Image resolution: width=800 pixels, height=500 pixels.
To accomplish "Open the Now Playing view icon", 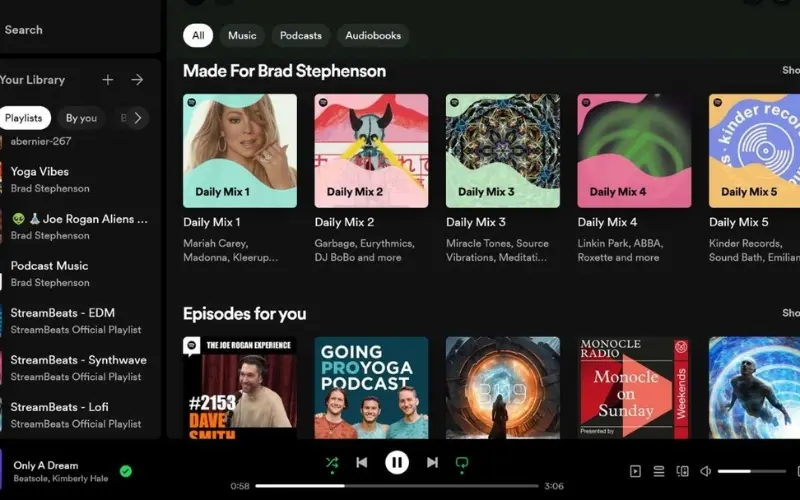I will point(635,471).
